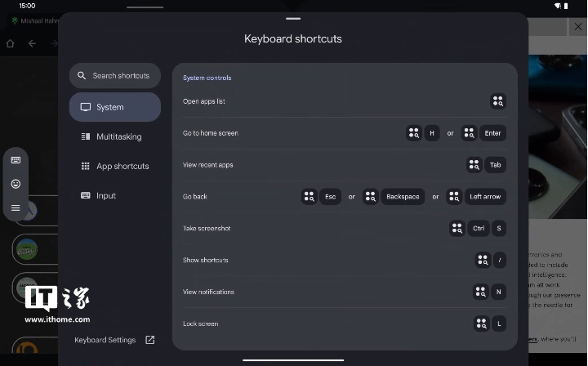The image size is (588, 366).
Task: Click the keyboard icon in floating toolbar
Action: point(16,160)
